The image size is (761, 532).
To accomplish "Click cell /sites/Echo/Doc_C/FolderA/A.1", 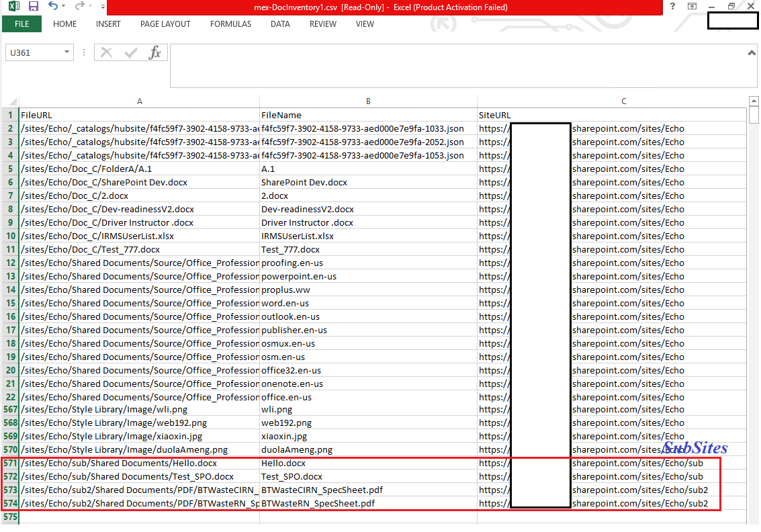I will [x=139, y=169].
